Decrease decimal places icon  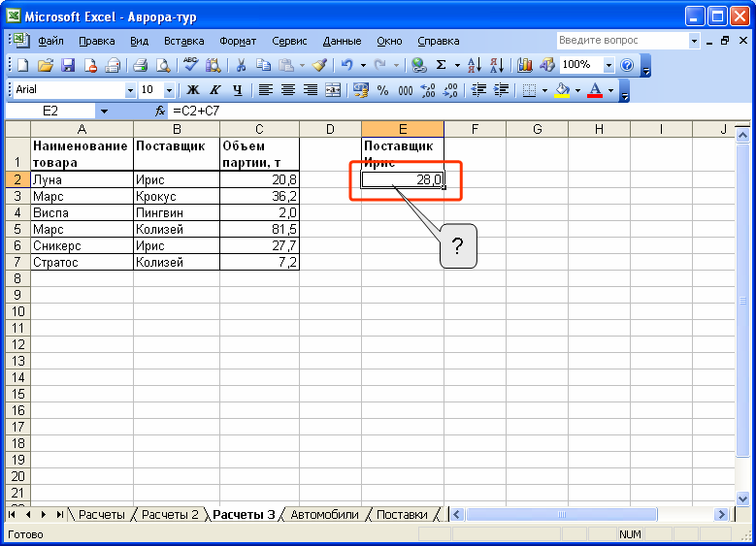450,90
